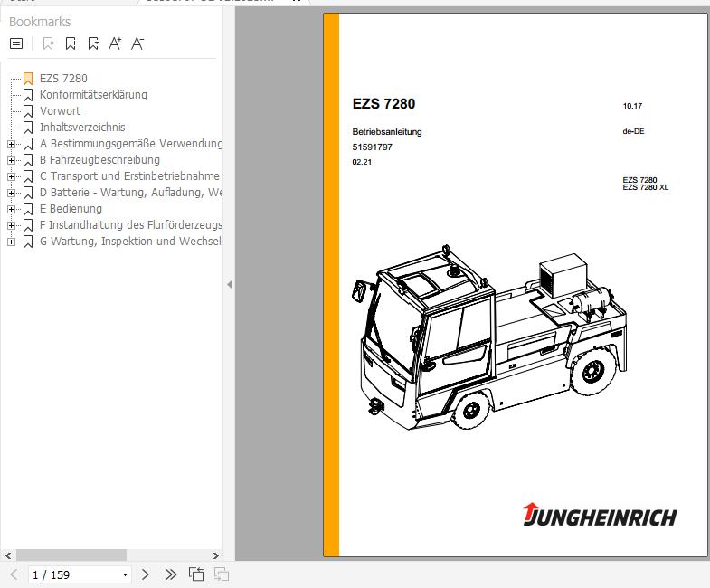The image size is (710, 588).
Task: Click the Bookmarks panel title
Action: [x=40, y=22]
